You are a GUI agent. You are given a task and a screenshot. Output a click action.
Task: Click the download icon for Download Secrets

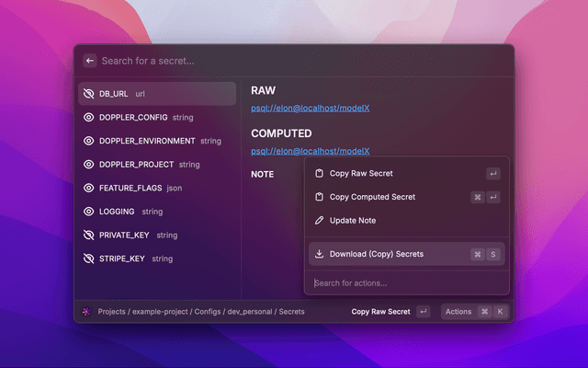319,254
